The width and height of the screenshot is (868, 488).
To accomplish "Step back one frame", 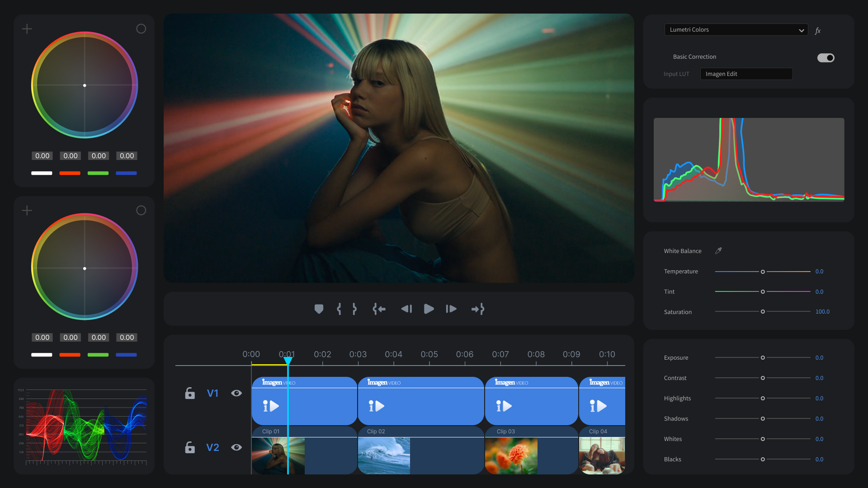I will point(406,309).
